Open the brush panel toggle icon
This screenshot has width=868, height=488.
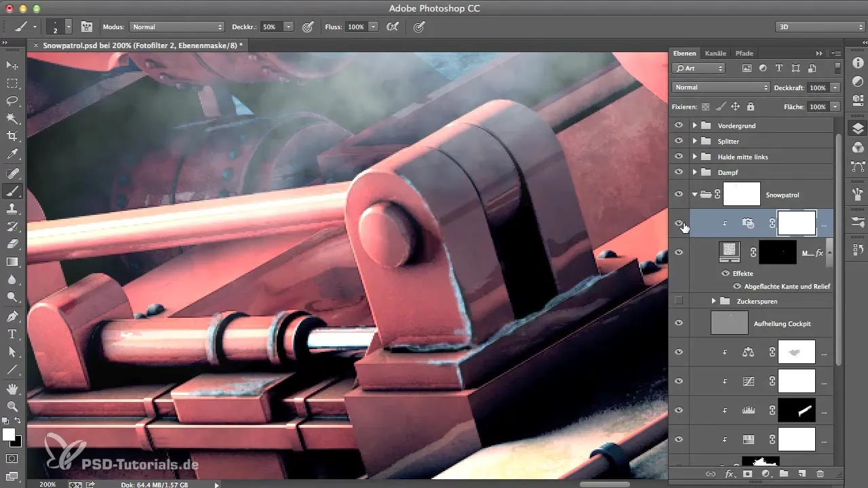pos(87,27)
